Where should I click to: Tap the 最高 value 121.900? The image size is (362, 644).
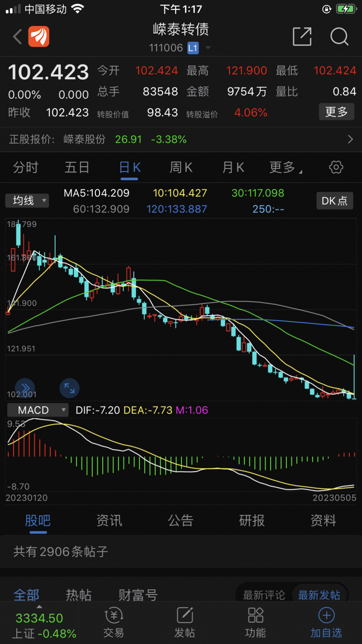click(x=247, y=71)
